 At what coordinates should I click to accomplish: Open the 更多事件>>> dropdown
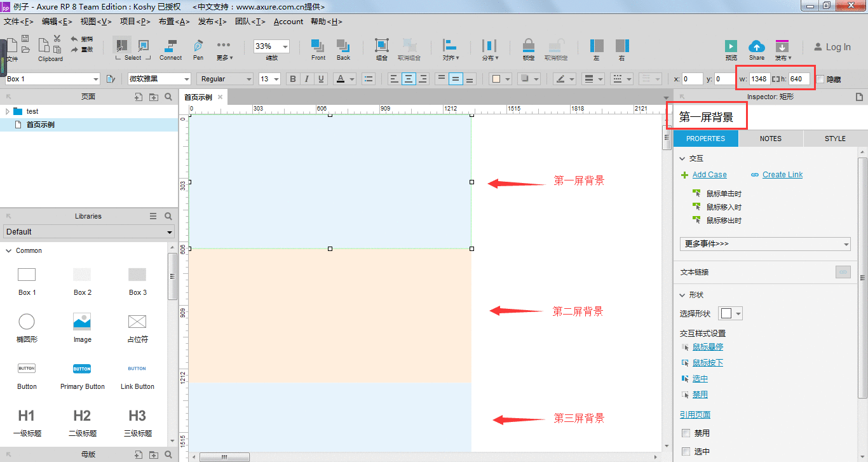pos(765,244)
